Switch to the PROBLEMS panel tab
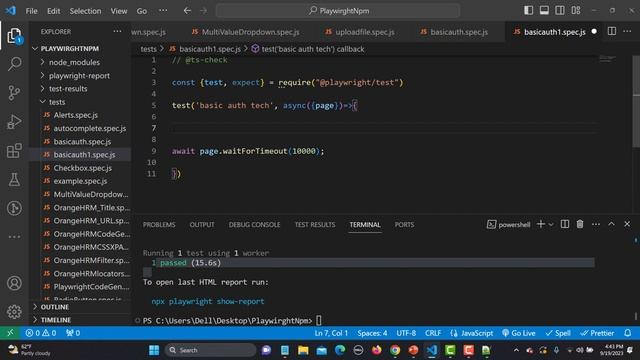The height and width of the screenshot is (360, 640). pos(159,224)
